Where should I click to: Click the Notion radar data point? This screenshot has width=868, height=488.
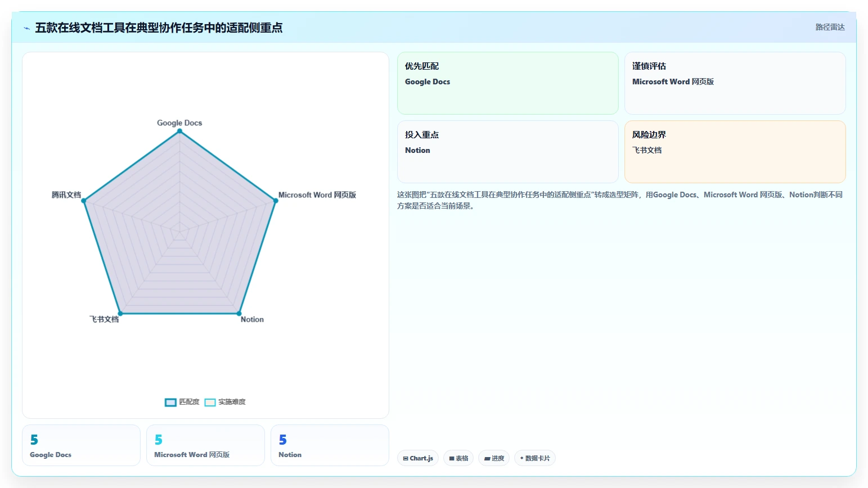point(239,314)
